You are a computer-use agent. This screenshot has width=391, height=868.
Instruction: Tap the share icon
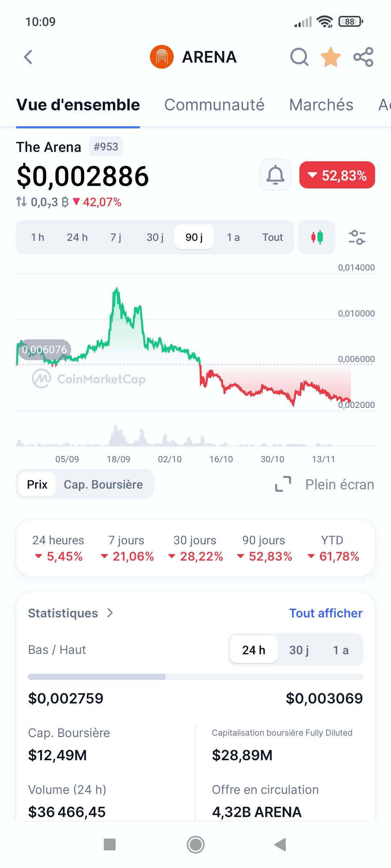(363, 57)
